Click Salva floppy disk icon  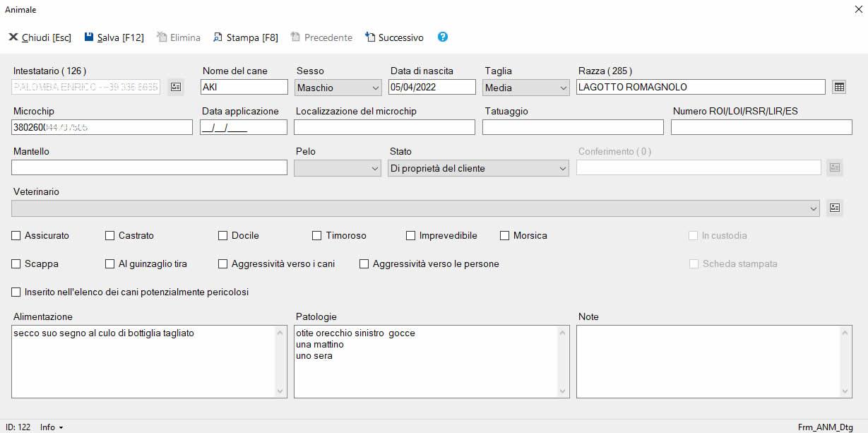point(89,37)
